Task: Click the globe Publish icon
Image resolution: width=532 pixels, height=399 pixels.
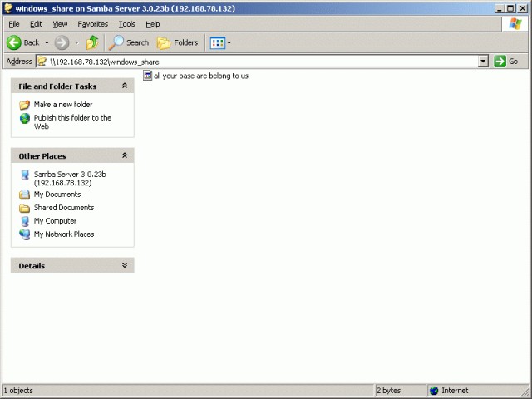Action: pos(24,118)
